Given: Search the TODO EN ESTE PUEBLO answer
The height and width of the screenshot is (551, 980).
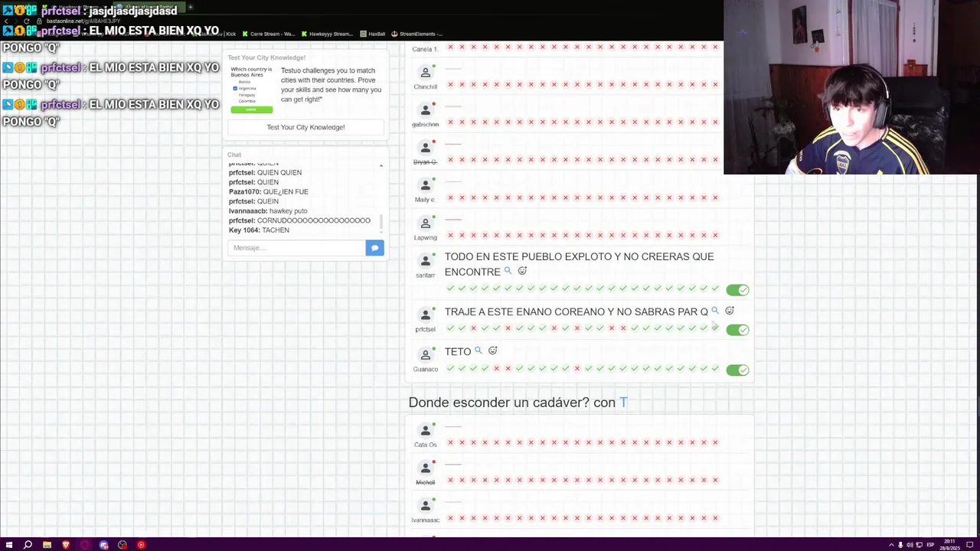Looking at the screenshot, I should 508,271.
